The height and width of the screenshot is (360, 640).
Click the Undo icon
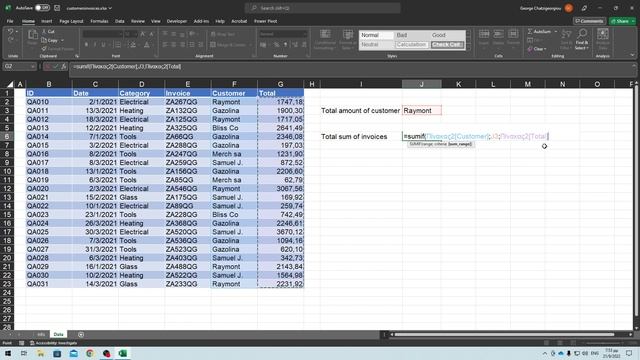[x=11, y=31]
